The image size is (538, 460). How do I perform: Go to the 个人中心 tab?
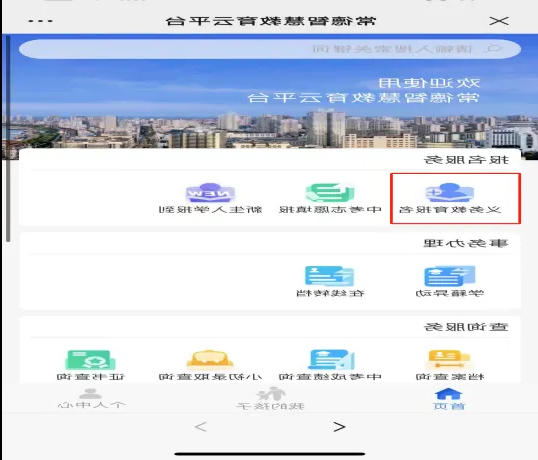(x=91, y=399)
